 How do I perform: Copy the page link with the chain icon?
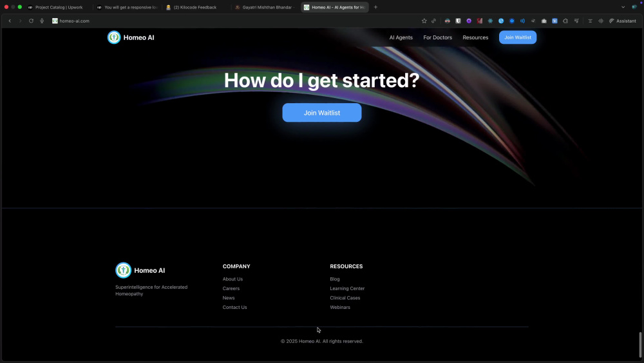433,21
